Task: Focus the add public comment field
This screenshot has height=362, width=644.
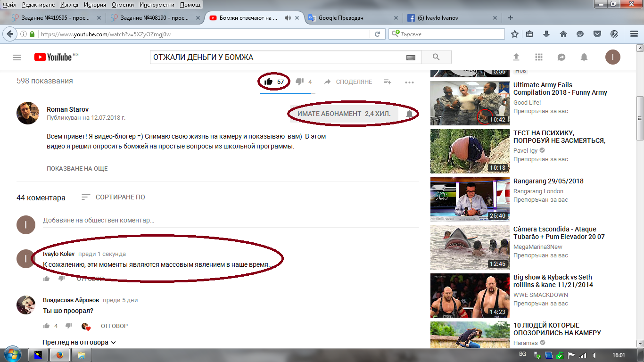Action: (231, 220)
